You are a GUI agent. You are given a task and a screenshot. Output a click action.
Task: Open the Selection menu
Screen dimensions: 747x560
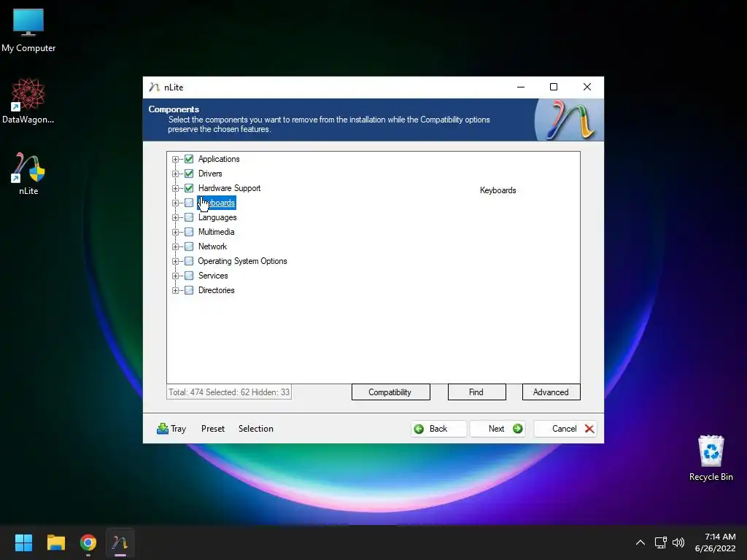tap(256, 429)
